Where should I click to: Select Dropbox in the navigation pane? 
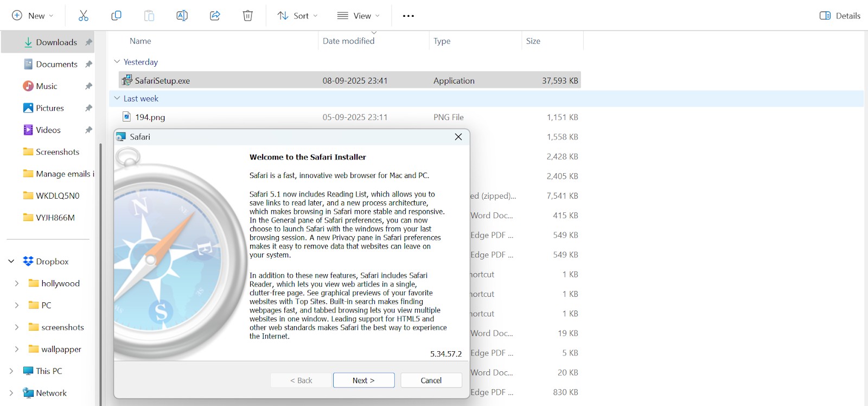click(x=52, y=262)
